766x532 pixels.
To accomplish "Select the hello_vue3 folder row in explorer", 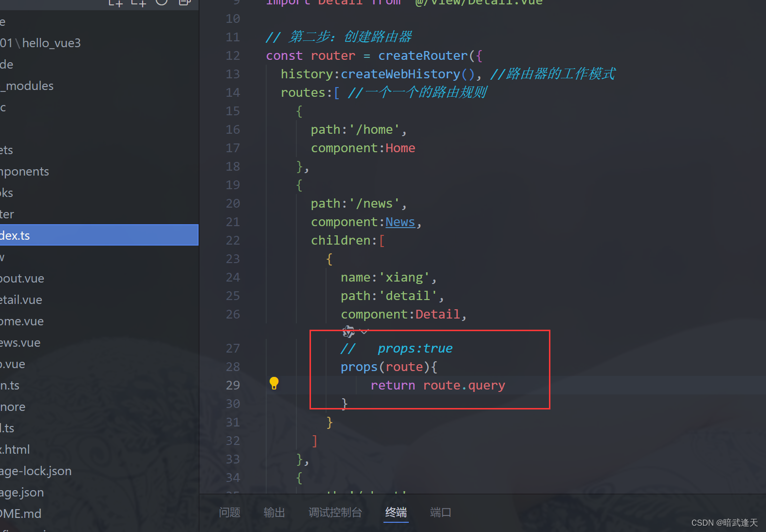I will click(99, 43).
